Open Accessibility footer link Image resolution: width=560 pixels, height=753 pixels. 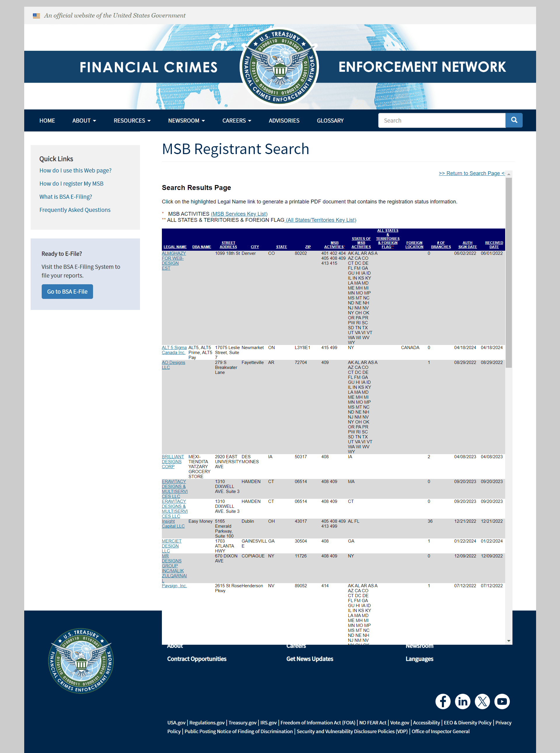click(426, 722)
